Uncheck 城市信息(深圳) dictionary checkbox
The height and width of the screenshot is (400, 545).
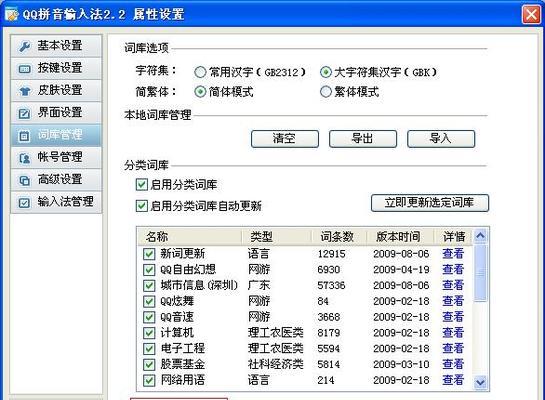coord(149,285)
